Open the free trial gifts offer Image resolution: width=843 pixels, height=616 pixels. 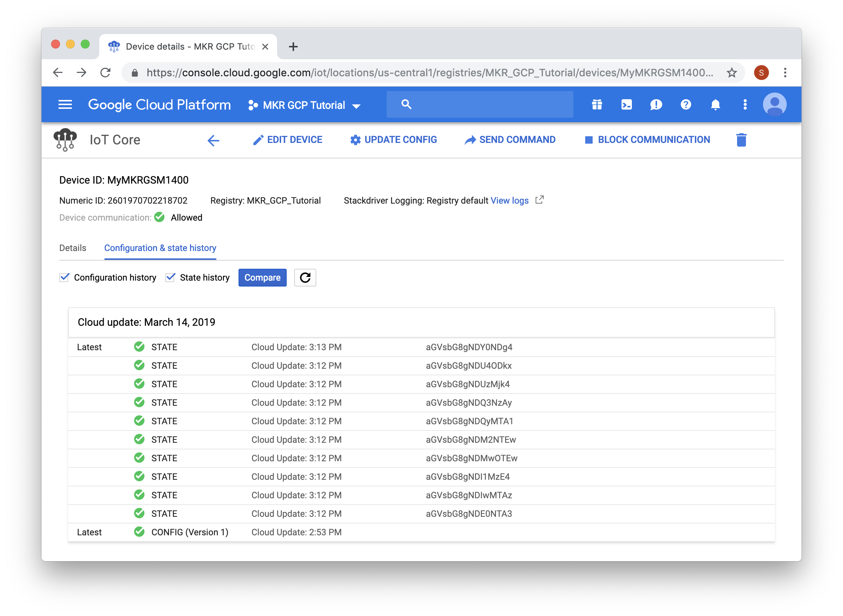point(597,105)
